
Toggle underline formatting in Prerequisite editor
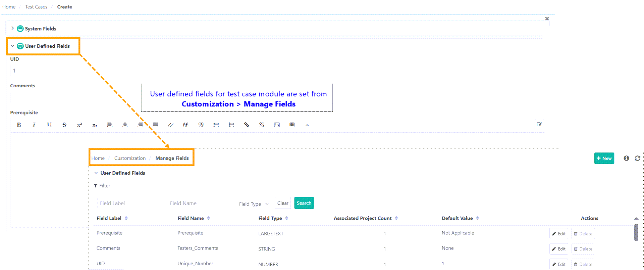click(x=49, y=125)
